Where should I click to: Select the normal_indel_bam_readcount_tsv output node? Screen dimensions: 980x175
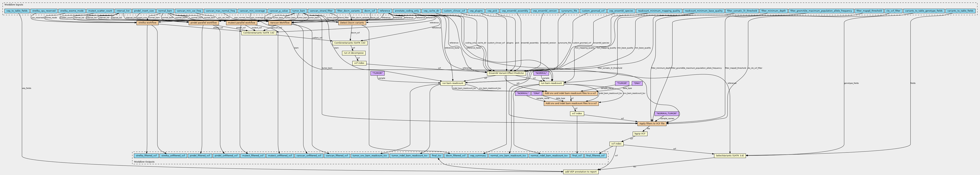(x=549, y=156)
